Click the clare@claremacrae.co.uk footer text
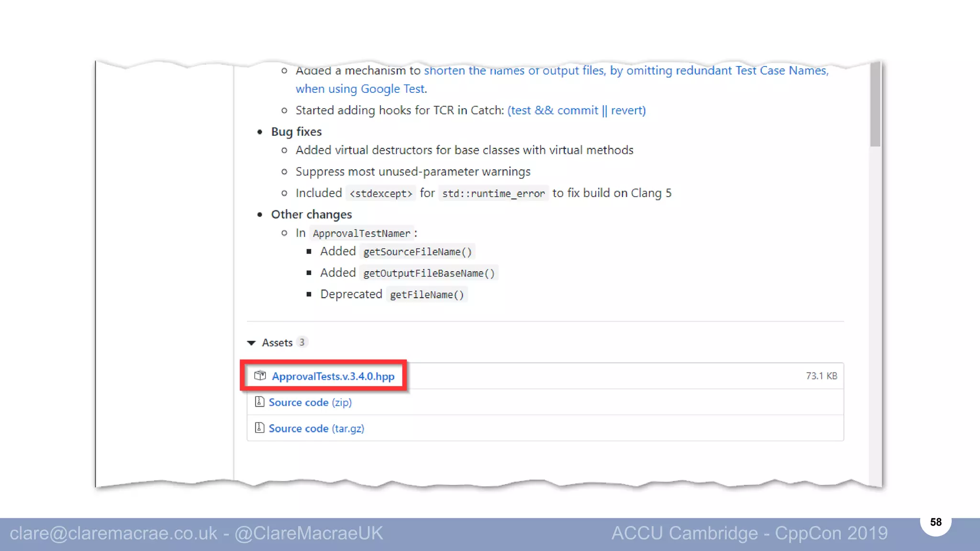This screenshot has width=980, height=551. pyautogui.click(x=113, y=533)
